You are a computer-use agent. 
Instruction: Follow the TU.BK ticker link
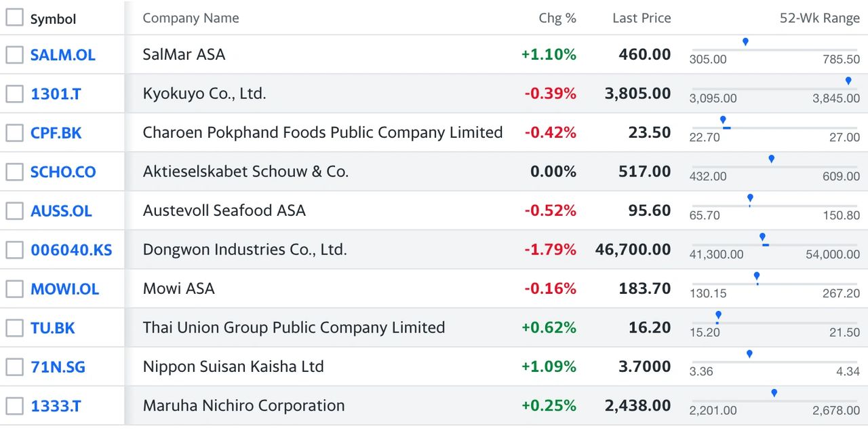pos(53,328)
